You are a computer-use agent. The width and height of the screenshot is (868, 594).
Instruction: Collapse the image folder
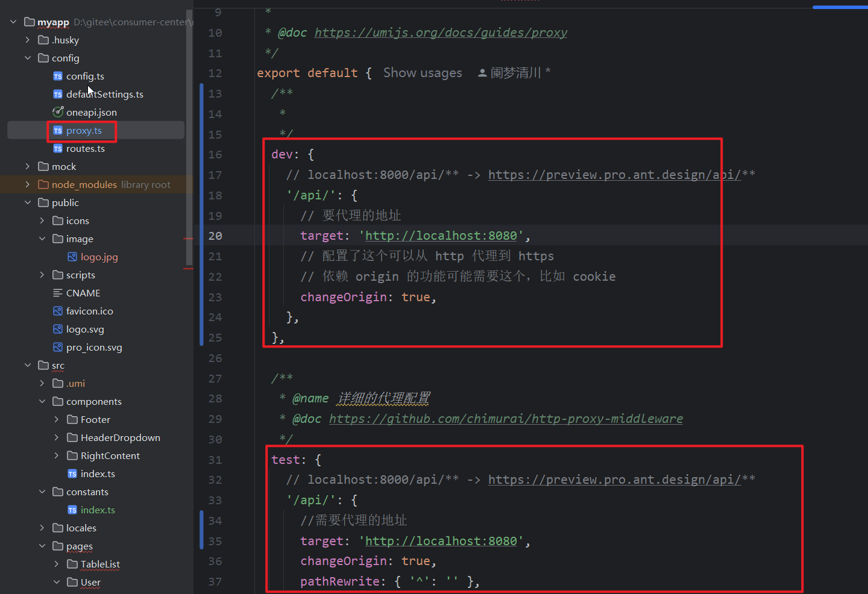(x=42, y=239)
